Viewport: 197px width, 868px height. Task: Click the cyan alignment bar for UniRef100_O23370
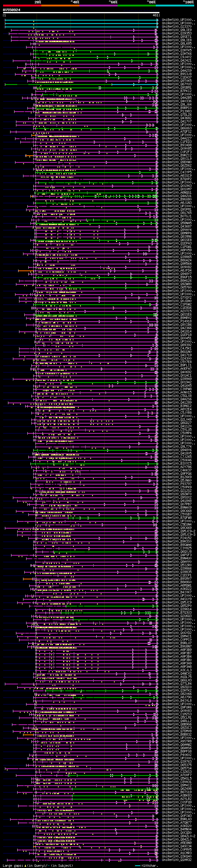[x=82, y=26]
